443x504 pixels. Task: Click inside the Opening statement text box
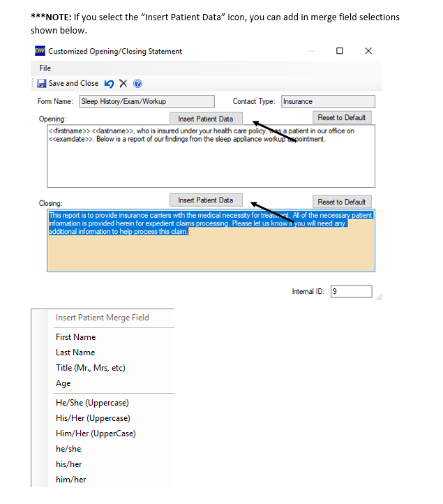211,156
